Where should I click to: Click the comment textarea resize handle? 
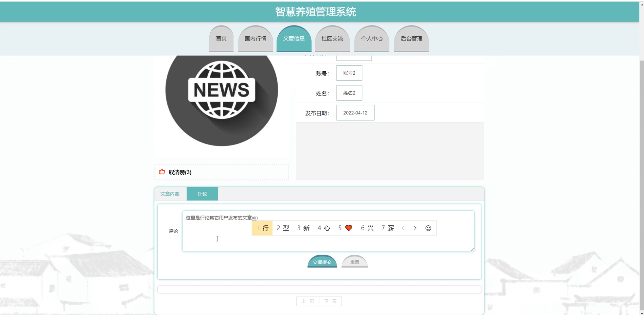coord(472,250)
